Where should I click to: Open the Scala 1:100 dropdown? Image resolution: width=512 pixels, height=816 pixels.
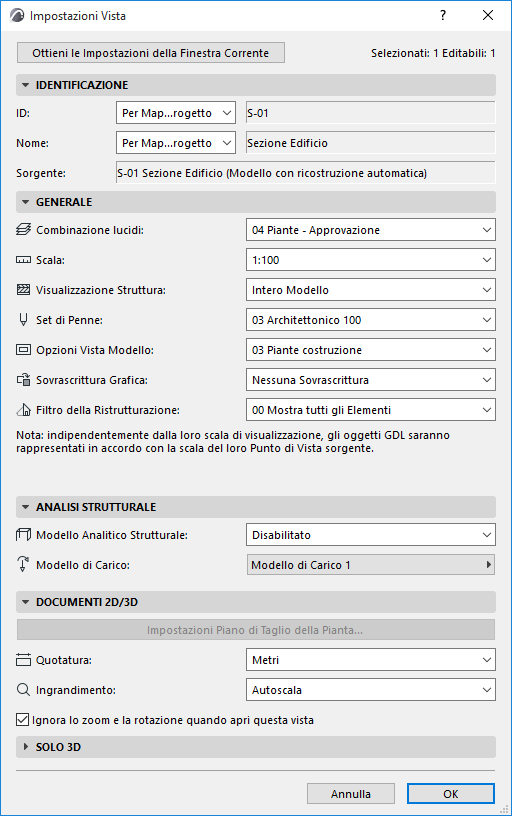370,260
